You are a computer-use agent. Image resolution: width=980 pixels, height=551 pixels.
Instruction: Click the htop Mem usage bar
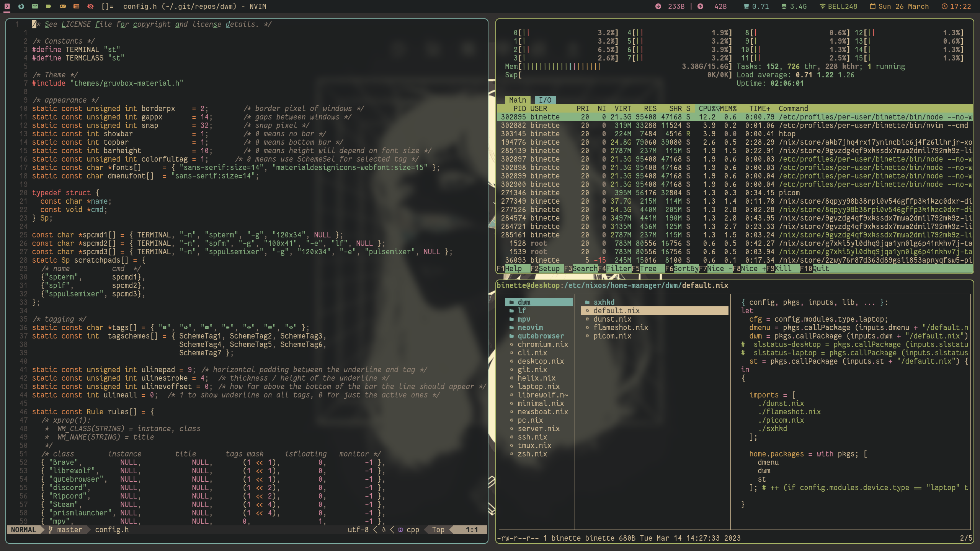562,67
